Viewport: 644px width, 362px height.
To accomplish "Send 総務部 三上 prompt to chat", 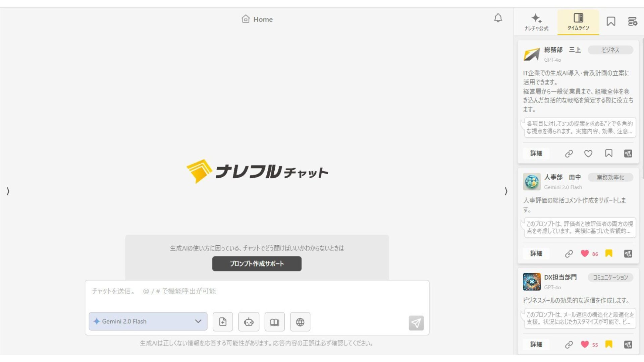I will 628,154.
